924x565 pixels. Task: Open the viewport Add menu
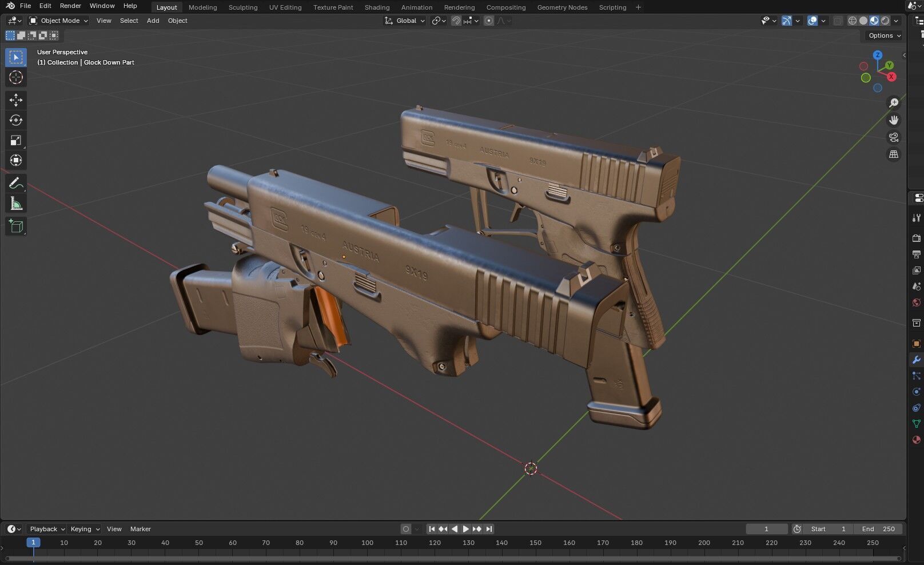(x=153, y=21)
